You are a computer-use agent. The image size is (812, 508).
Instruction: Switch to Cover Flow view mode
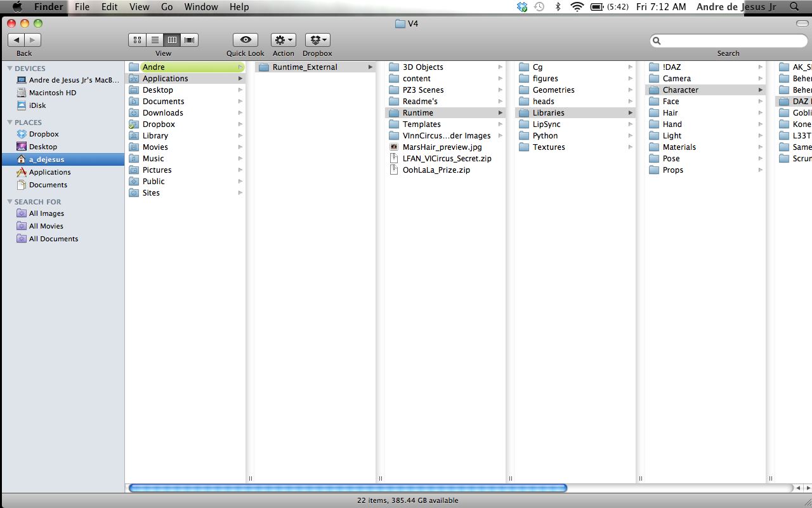tap(190, 40)
